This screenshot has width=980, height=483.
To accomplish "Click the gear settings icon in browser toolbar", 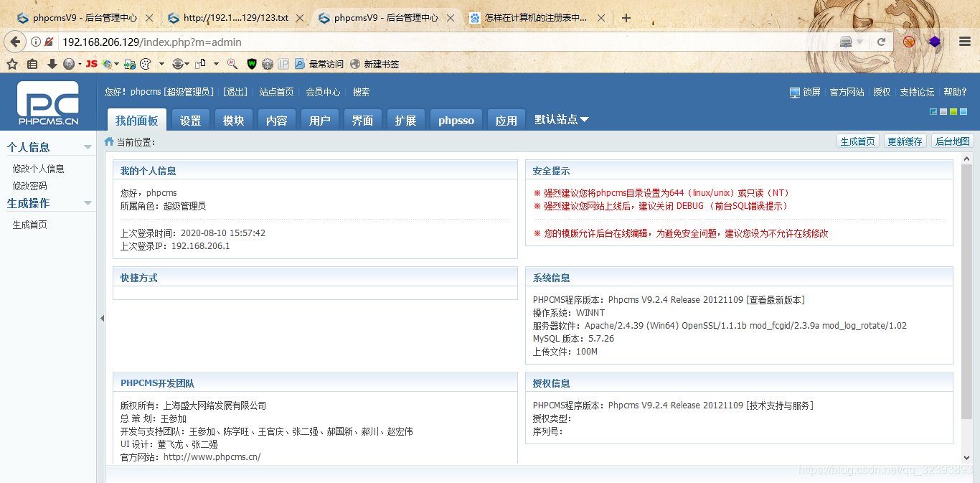I will pos(267,64).
